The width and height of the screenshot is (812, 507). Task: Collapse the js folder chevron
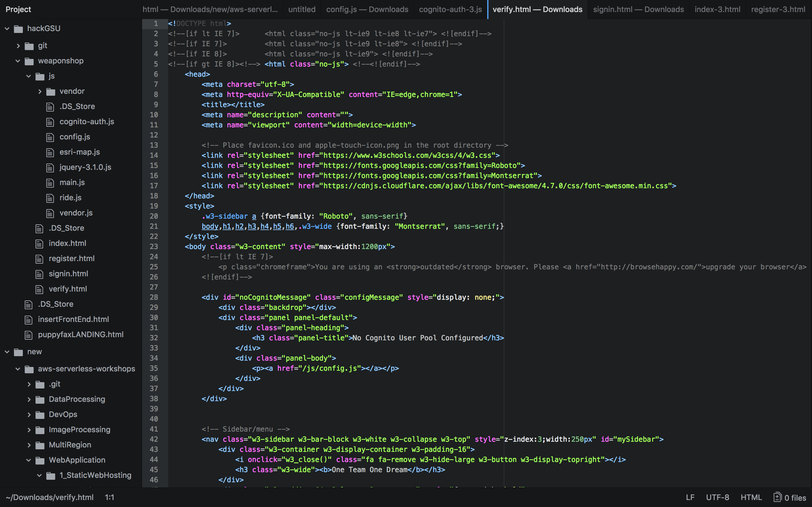pos(29,76)
